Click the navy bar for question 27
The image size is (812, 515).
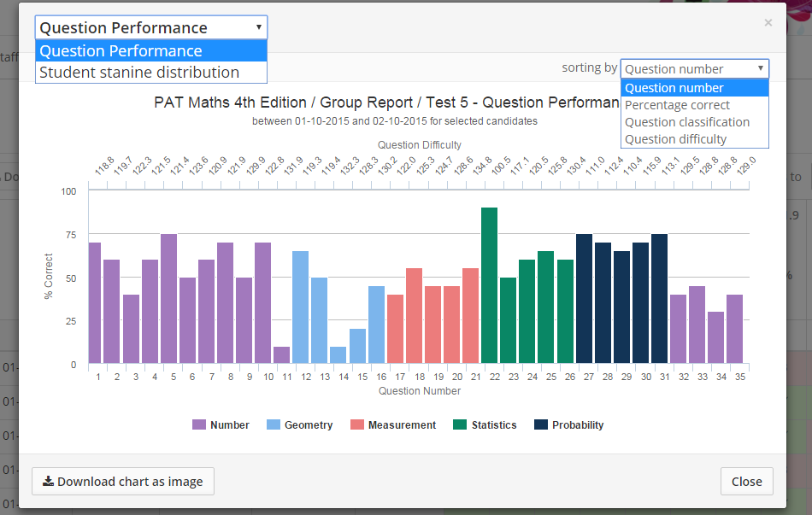pyautogui.click(x=584, y=299)
